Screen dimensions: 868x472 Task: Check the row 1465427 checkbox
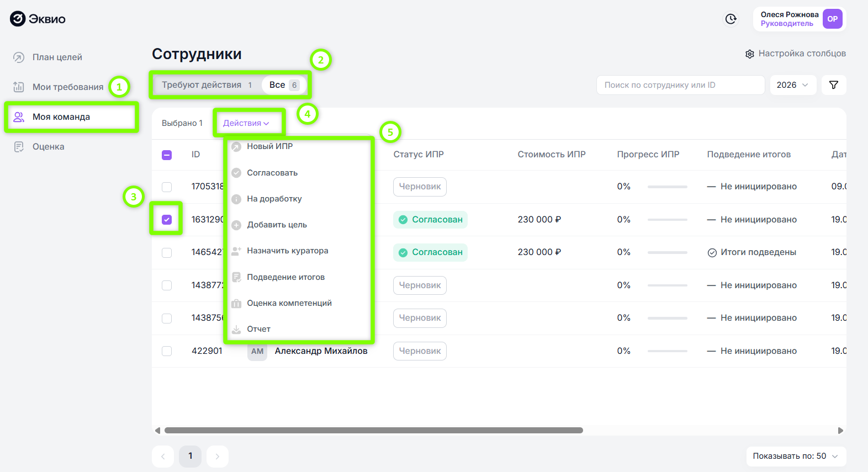pyautogui.click(x=167, y=253)
